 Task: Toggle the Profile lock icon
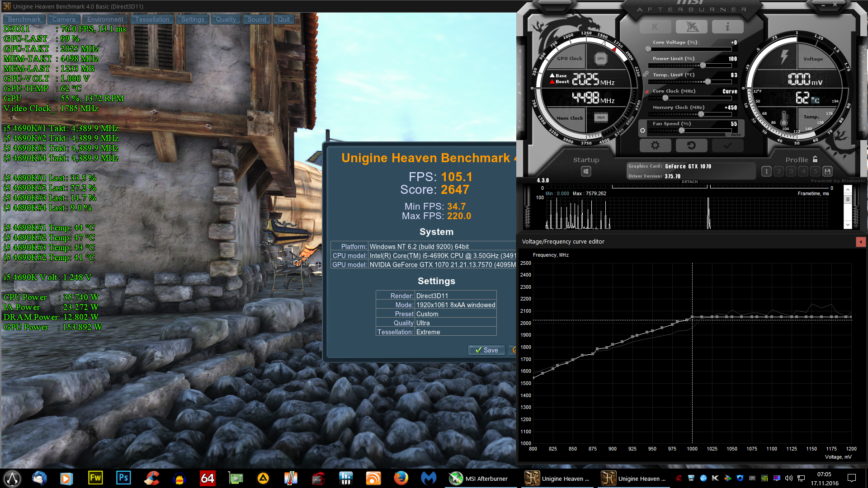point(815,159)
